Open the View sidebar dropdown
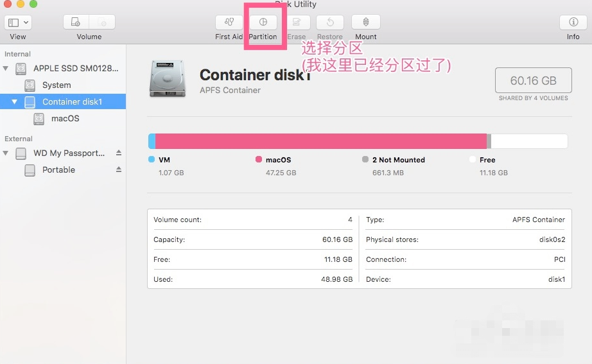 point(18,22)
